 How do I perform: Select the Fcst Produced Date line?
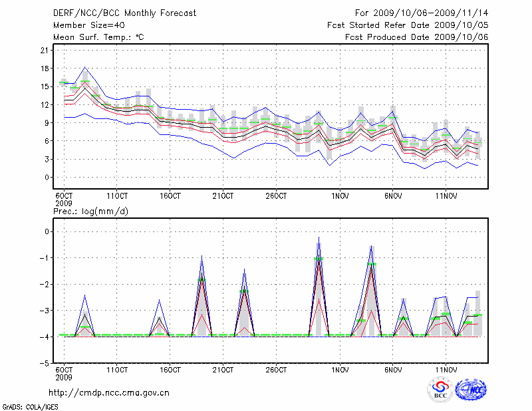pos(416,37)
